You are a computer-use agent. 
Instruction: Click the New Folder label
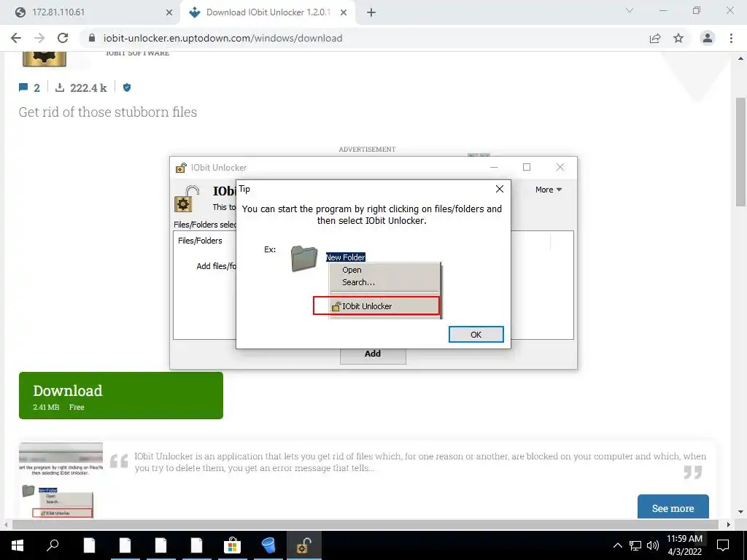coord(345,257)
